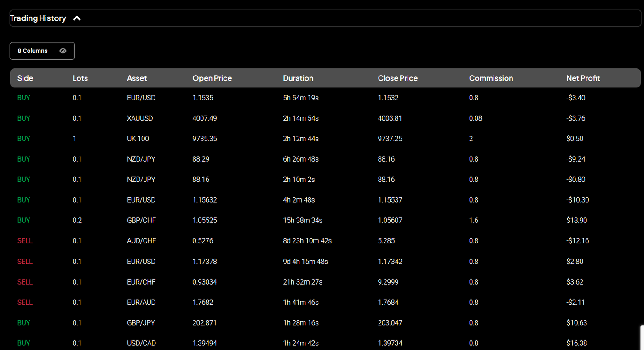Screen dimensions: 644x350
Task: Open the 8 Columns selector
Action: [x=33, y=51]
